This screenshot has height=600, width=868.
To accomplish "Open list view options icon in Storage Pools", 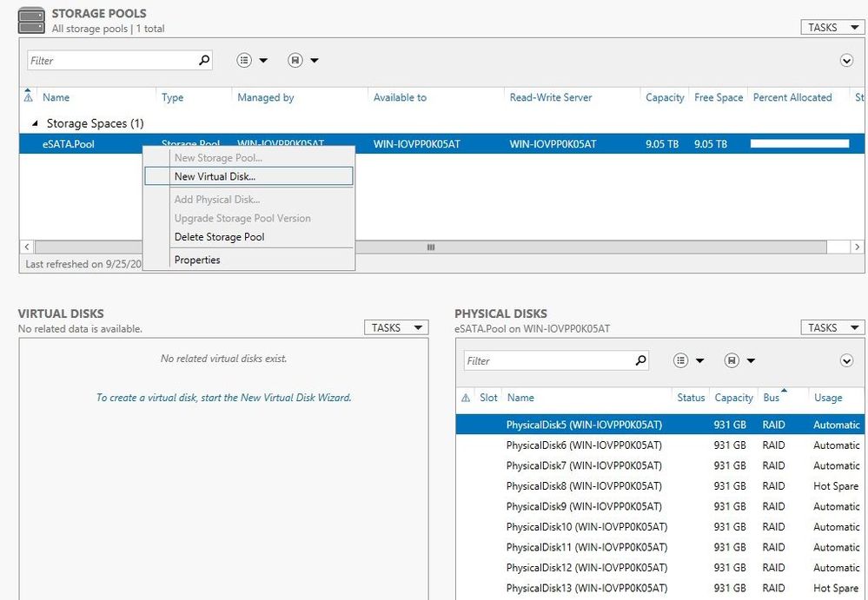I will tap(244, 60).
